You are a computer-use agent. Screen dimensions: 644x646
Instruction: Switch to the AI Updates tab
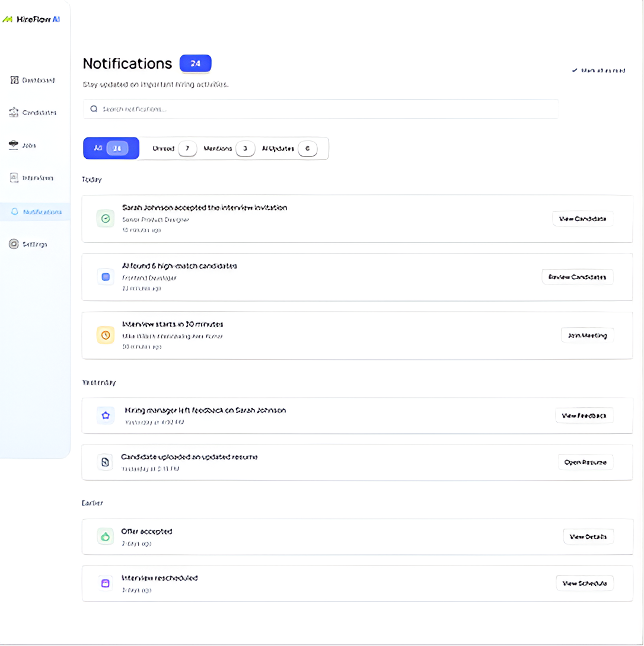click(x=289, y=148)
